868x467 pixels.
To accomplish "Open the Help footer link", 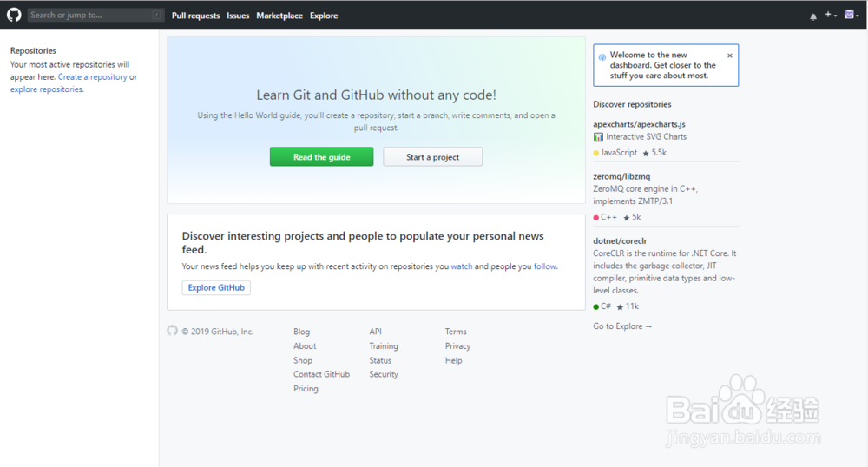I will click(453, 360).
